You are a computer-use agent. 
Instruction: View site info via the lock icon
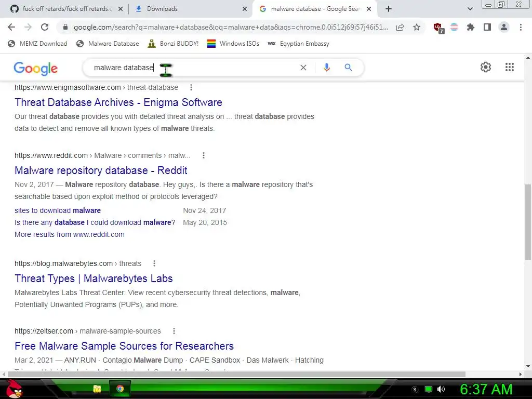65,27
